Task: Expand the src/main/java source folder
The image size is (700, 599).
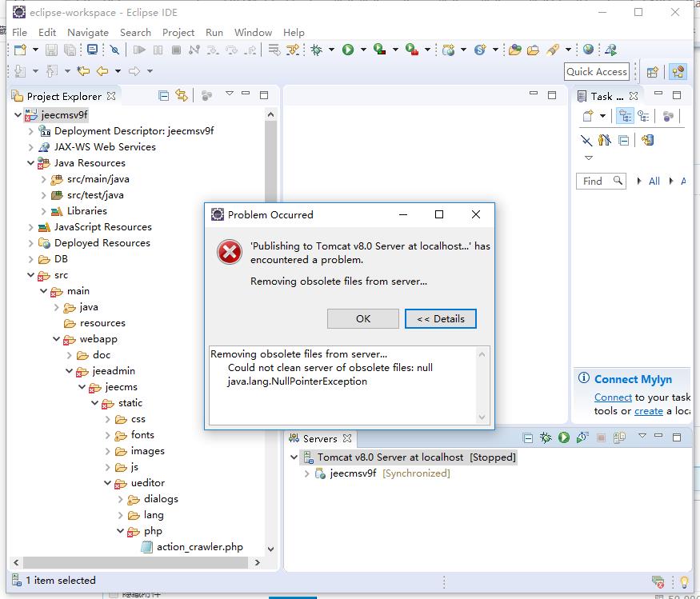Action: pos(43,179)
